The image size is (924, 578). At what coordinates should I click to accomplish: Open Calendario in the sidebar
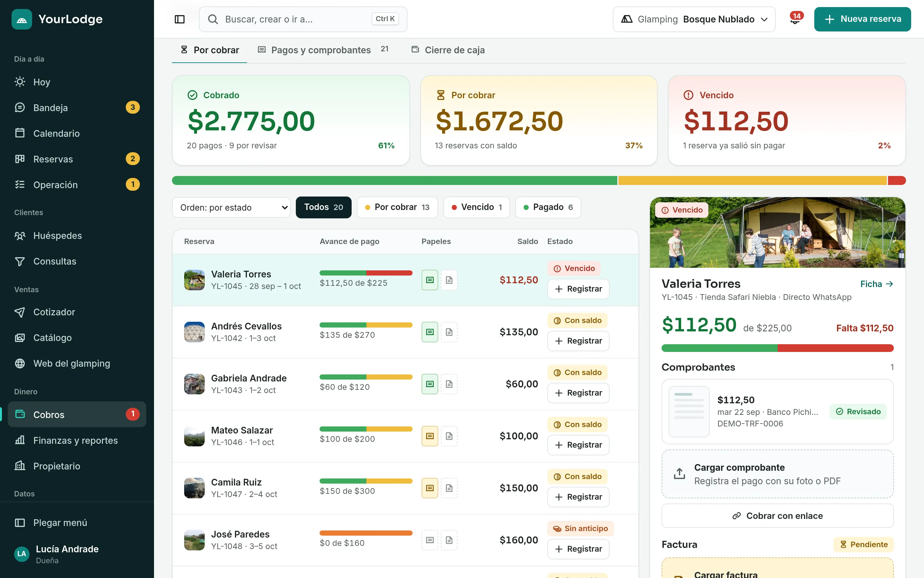(x=77, y=133)
